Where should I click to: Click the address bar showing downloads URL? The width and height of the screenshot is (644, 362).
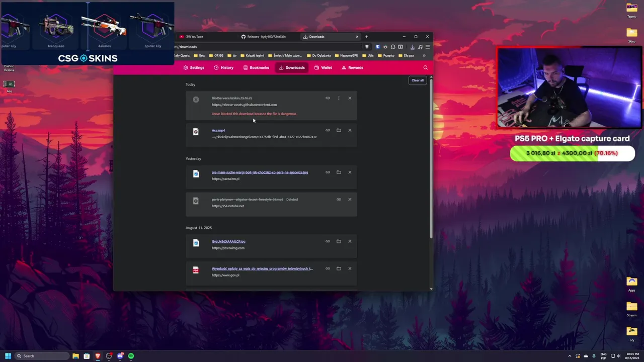pos(267,47)
